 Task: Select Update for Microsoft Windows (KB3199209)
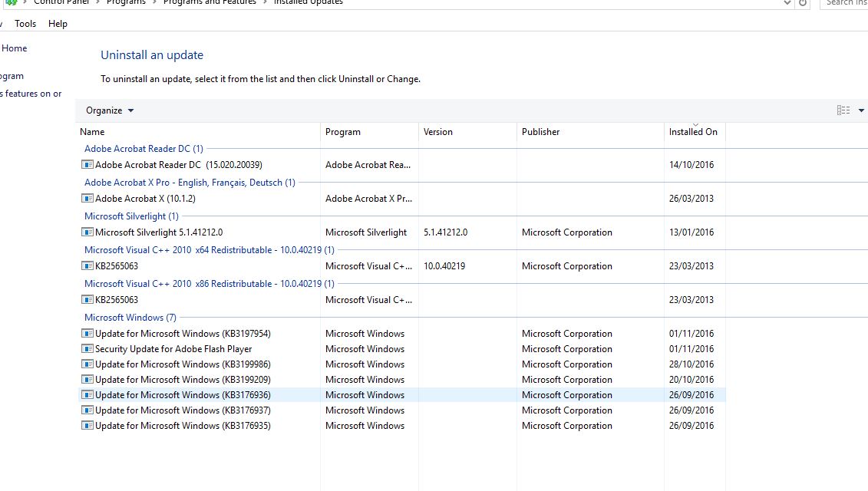(401, 379)
